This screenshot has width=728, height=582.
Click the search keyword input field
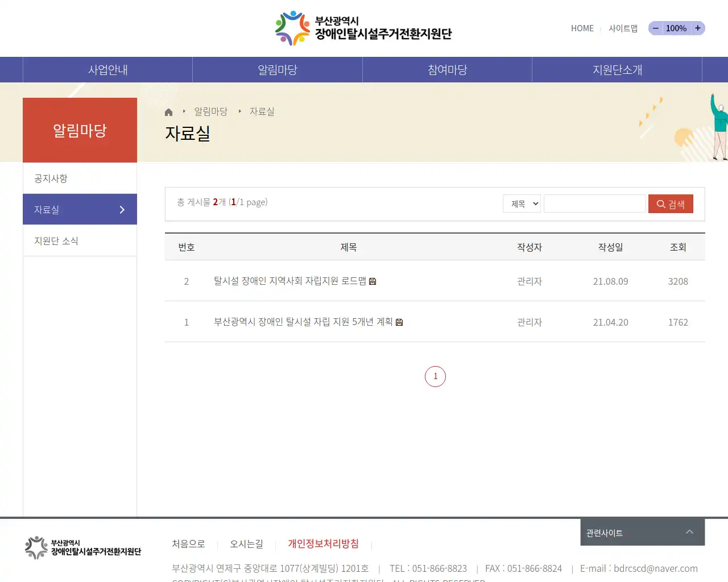(x=595, y=203)
